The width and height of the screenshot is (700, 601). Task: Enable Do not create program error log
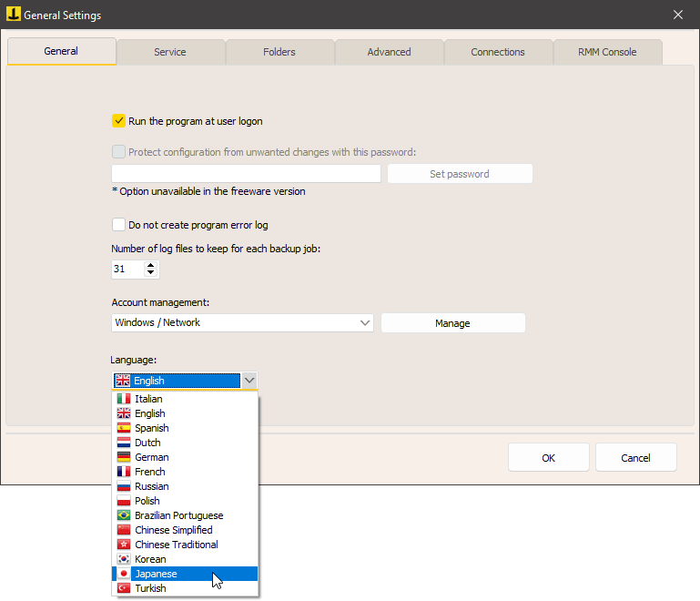tap(118, 225)
